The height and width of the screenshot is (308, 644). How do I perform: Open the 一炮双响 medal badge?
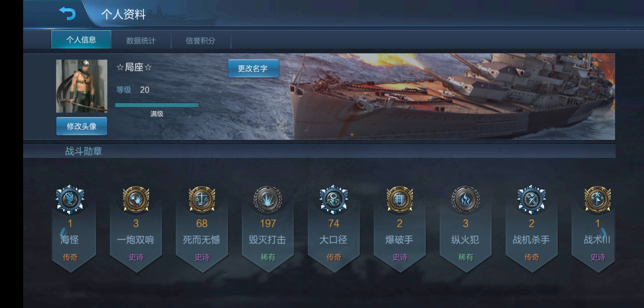(x=136, y=199)
